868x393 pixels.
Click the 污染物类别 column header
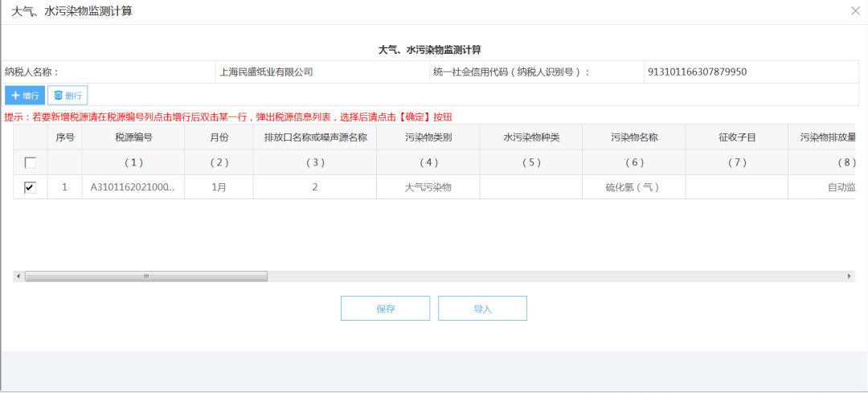(x=428, y=137)
